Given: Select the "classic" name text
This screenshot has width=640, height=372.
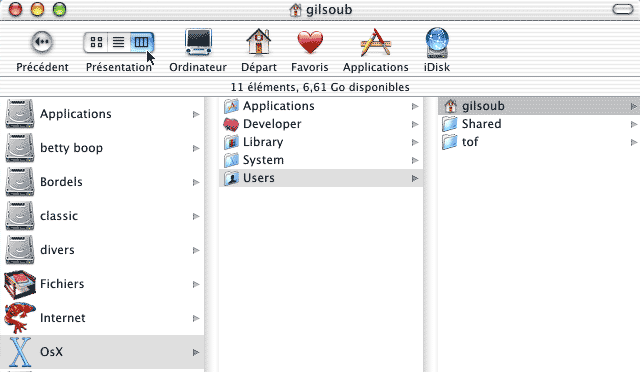Looking at the screenshot, I should point(59,216).
